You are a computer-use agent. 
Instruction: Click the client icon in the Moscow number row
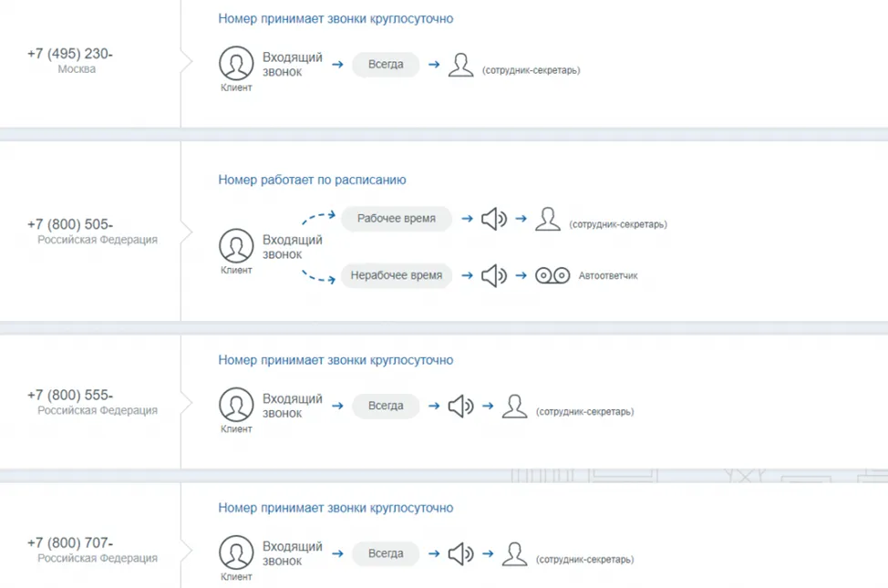tap(236, 64)
